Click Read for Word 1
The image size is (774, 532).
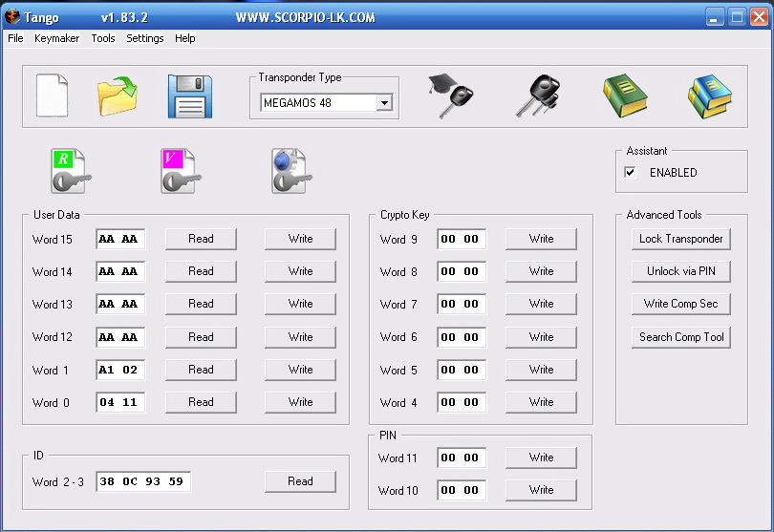pyautogui.click(x=201, y=370)
